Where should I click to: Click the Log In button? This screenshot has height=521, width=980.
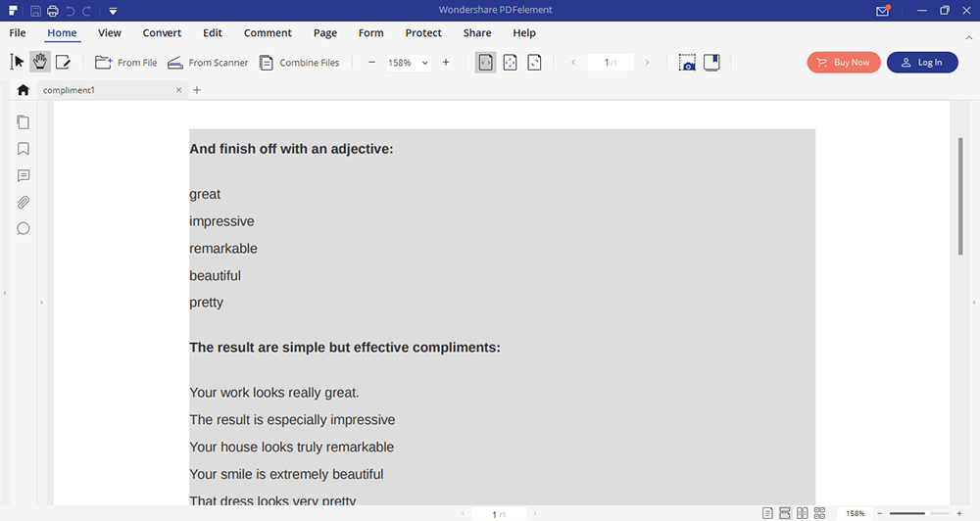[922, 62]
